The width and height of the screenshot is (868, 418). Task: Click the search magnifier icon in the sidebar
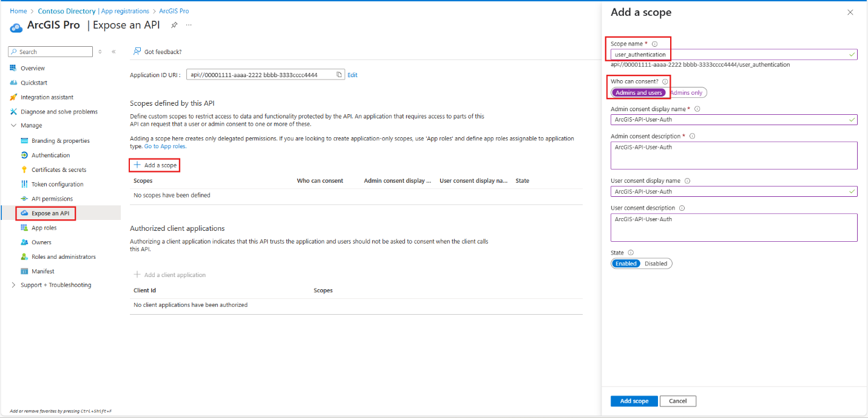click(14, 52)
